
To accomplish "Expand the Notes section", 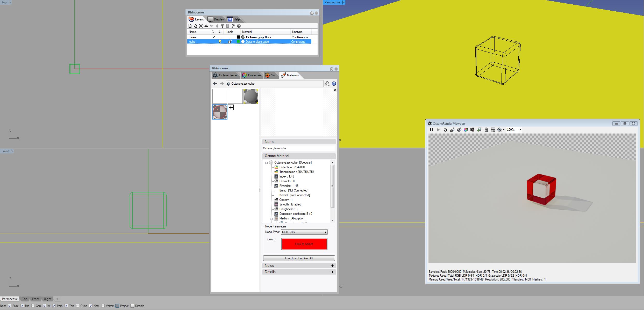I will (332, 266).
